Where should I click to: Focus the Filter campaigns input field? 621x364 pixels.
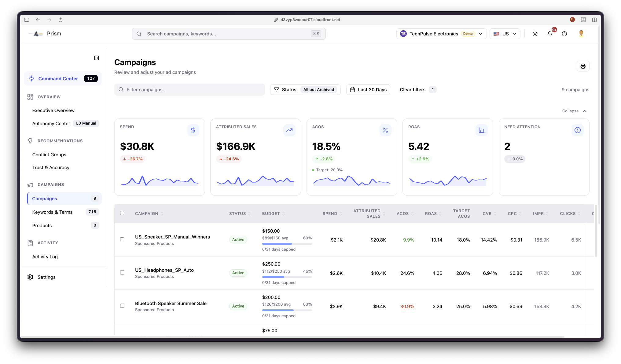point(189,90)
